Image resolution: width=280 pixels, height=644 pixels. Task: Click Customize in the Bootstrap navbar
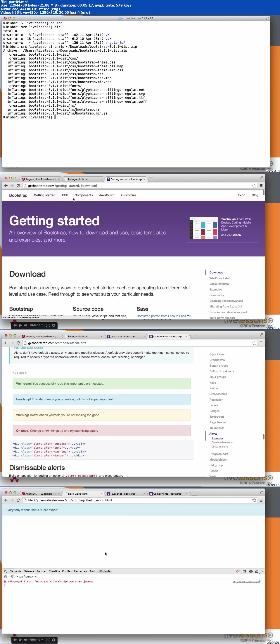128,195
